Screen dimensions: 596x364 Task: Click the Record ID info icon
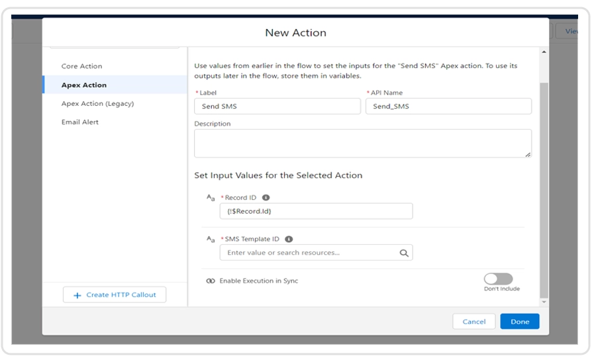[266, 198]
